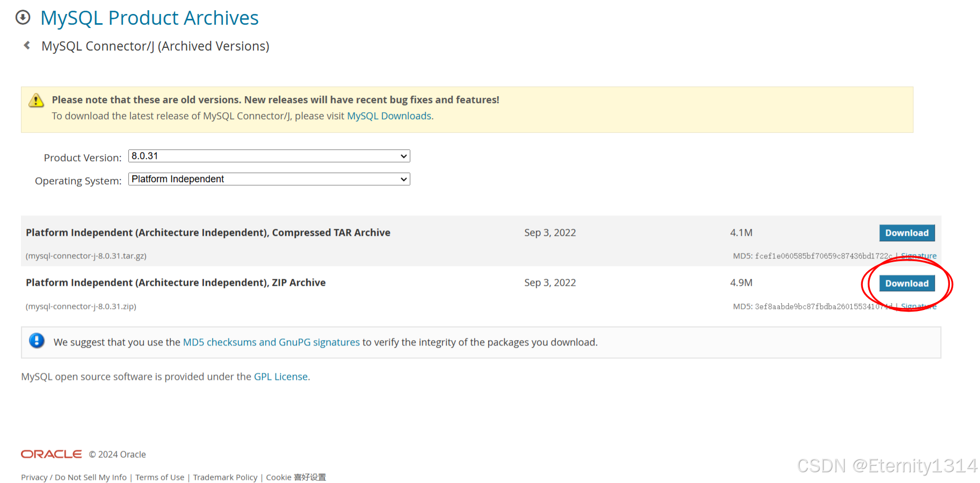Click the ZIP Archive row title
This screenshot has height=483, width=980.
pos(176,283)
